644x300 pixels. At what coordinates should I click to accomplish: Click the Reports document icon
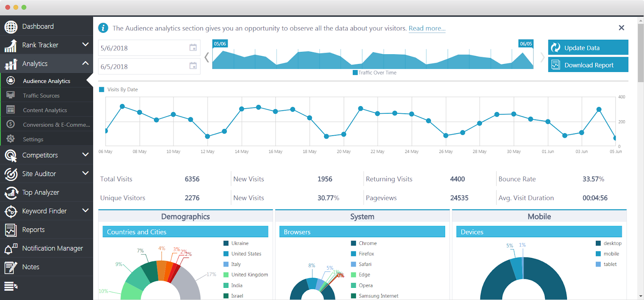11,230
